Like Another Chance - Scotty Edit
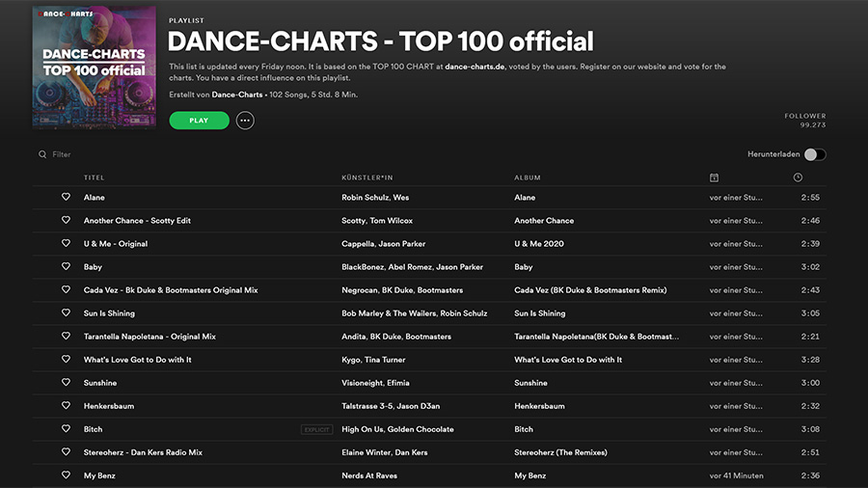868x488 pixels. click(x=66, y=220)
